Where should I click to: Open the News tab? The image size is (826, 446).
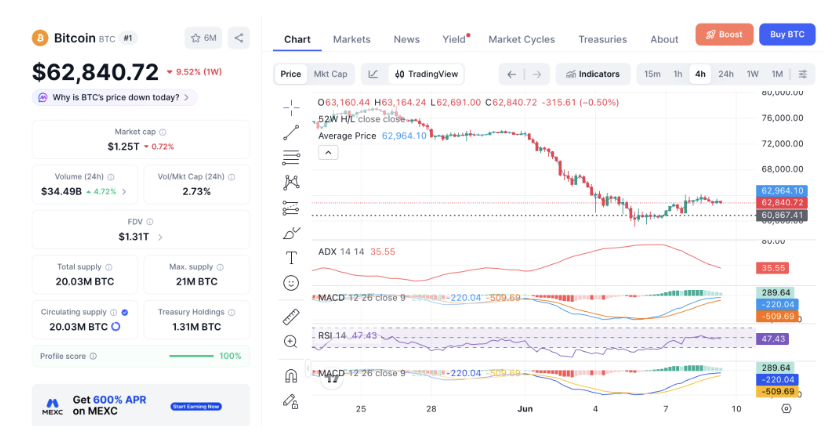pyautogui.click(x=407, y=39)
